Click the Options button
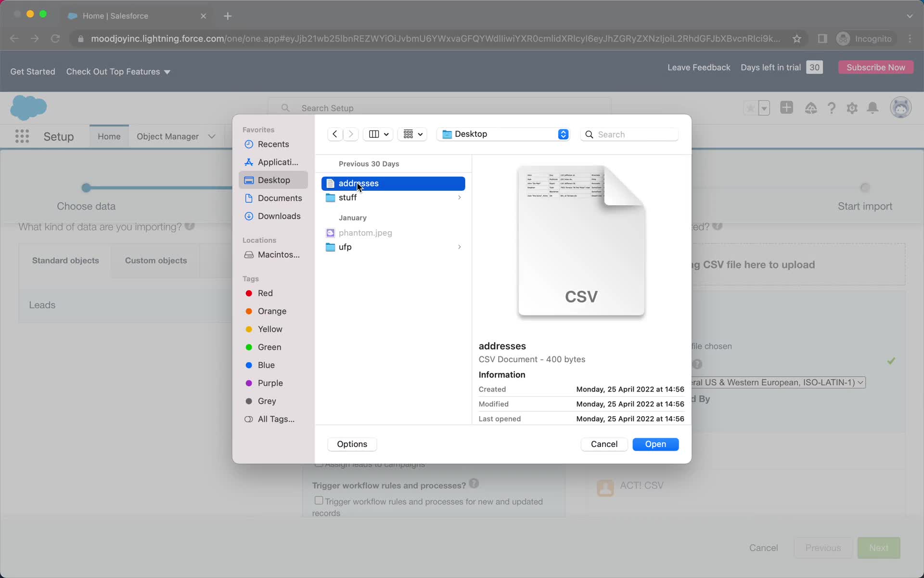This screenshot has width=924, height=578. pos(352,444)
